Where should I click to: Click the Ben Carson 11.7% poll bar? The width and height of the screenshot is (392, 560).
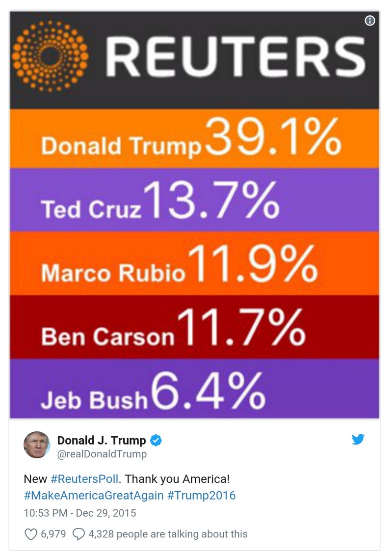195,326
